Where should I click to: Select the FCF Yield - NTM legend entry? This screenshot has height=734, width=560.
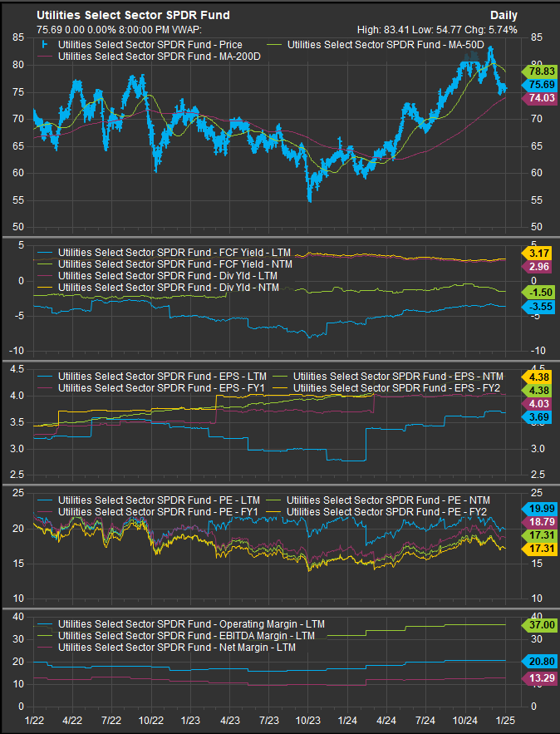click(165, 264)
